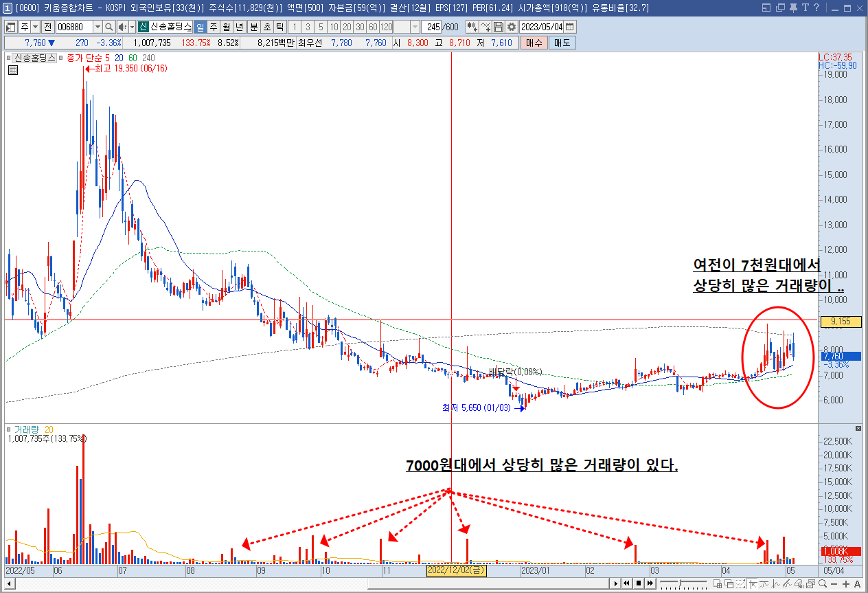
Task: Save the chart with the diskette icon
Action: (498, 27)
